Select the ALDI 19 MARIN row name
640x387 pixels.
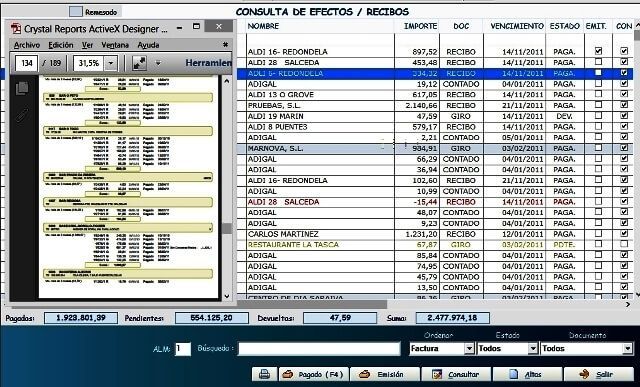coord(276,116)
